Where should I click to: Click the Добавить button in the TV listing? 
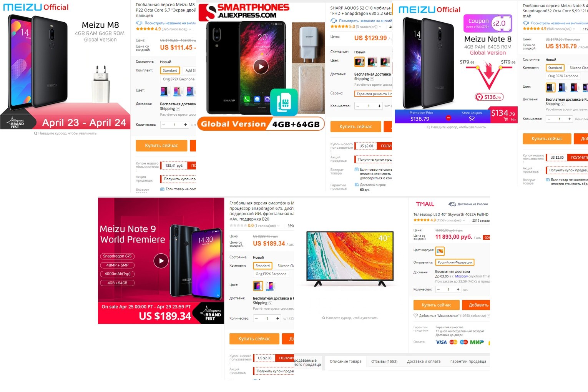476,305
